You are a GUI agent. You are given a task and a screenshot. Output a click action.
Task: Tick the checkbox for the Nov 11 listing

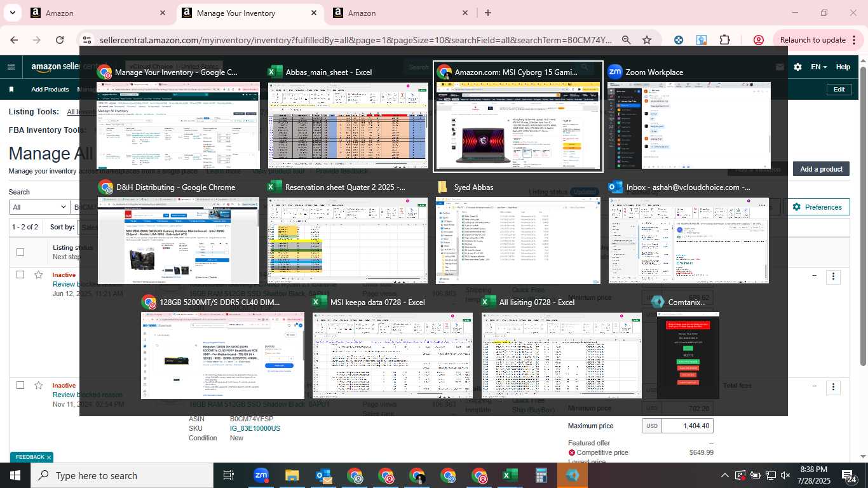(x=20, y=385)
